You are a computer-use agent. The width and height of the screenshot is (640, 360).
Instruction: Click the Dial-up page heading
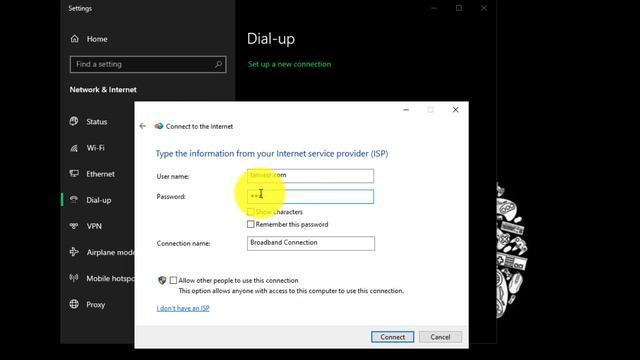click(271, 39)
